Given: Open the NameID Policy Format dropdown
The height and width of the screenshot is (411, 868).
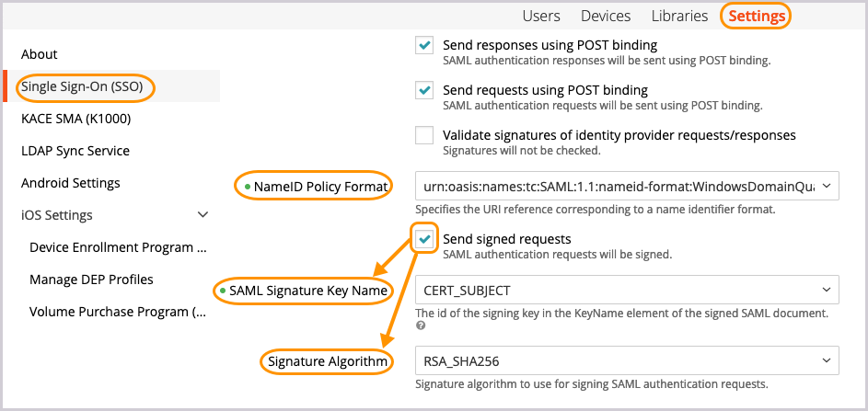Looking at the screenshot, I should (x=627, y=187).
